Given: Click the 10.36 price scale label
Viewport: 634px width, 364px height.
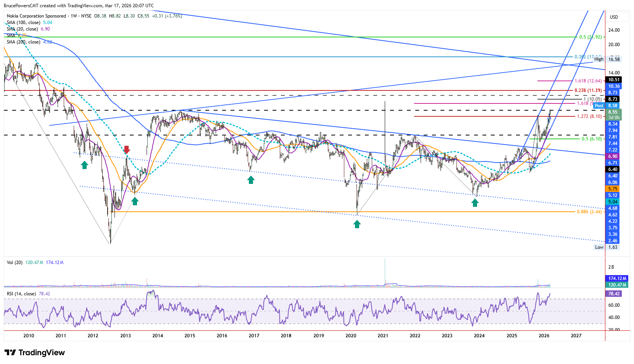Looking at the screenshot, I should tap(614, 86).
